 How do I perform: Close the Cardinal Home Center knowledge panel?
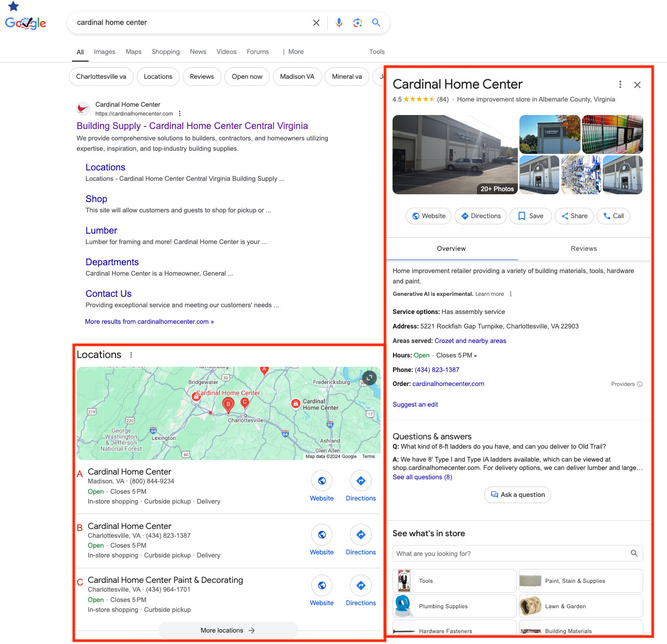point(637,85)
